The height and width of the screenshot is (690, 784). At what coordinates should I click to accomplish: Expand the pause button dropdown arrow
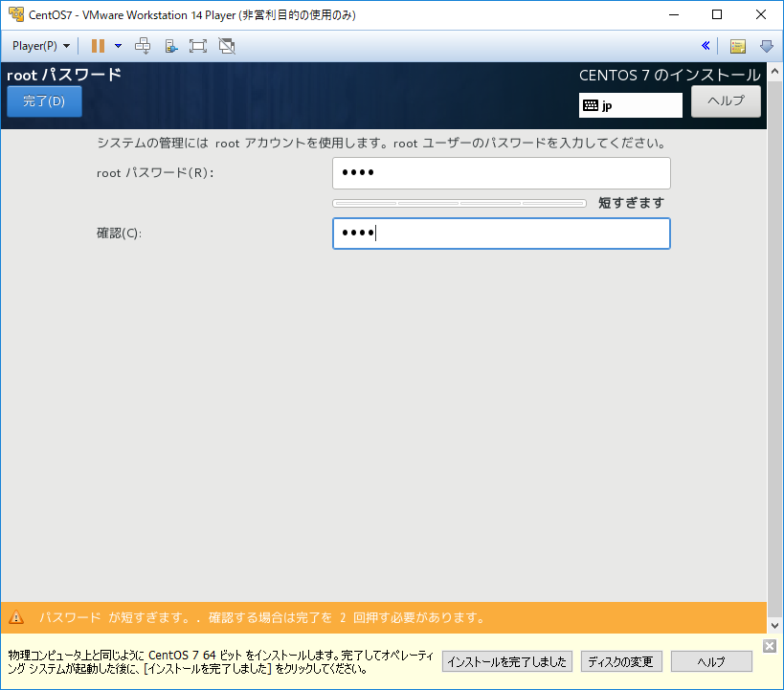click(x=119, y=45)
